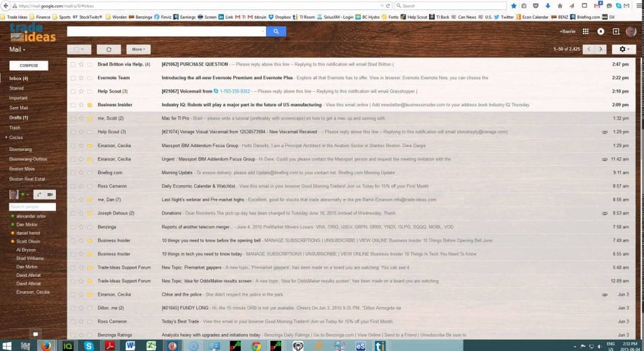Select checkbox for Evernote Team email
This screenshot has height=351, width=644.
73,78
